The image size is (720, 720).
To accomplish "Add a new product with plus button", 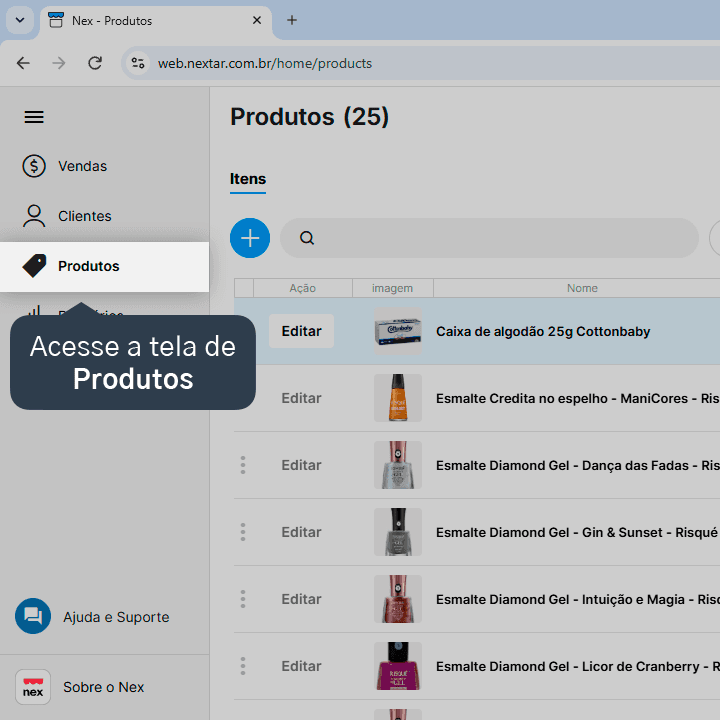I will [250, 238].
